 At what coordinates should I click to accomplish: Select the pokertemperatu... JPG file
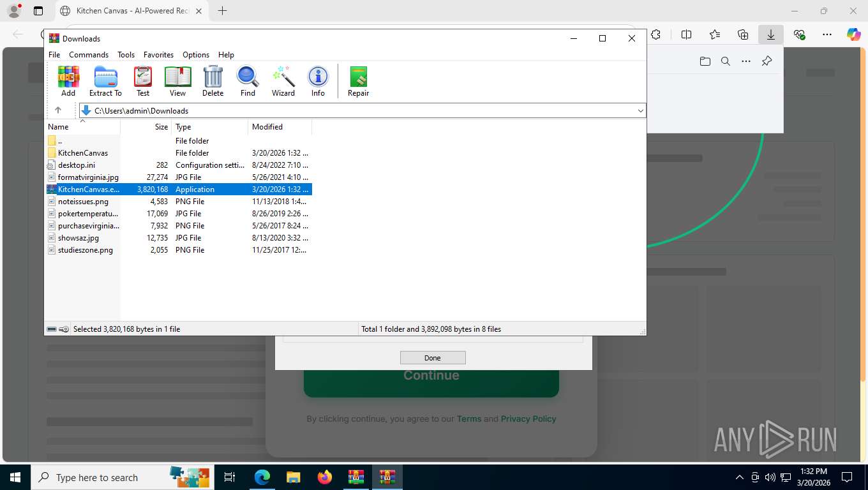179,214
